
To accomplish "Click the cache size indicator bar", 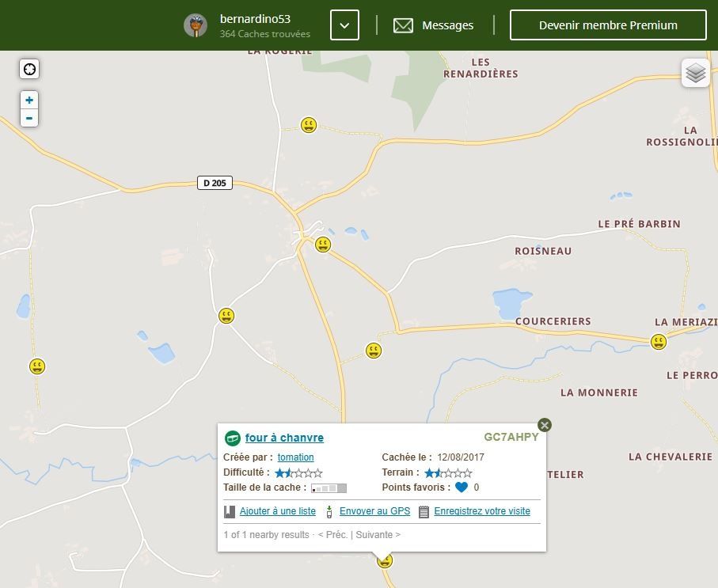I will click(329, 488).
